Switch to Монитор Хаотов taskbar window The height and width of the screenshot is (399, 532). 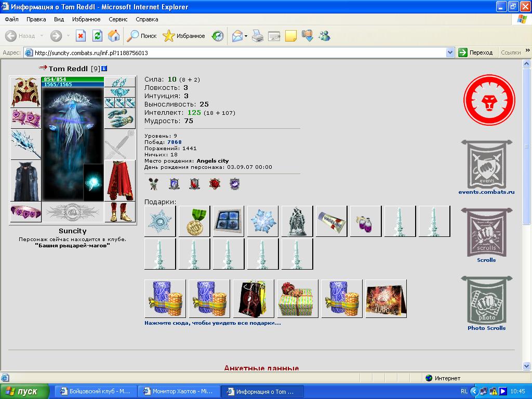click(x=179, y=392)
